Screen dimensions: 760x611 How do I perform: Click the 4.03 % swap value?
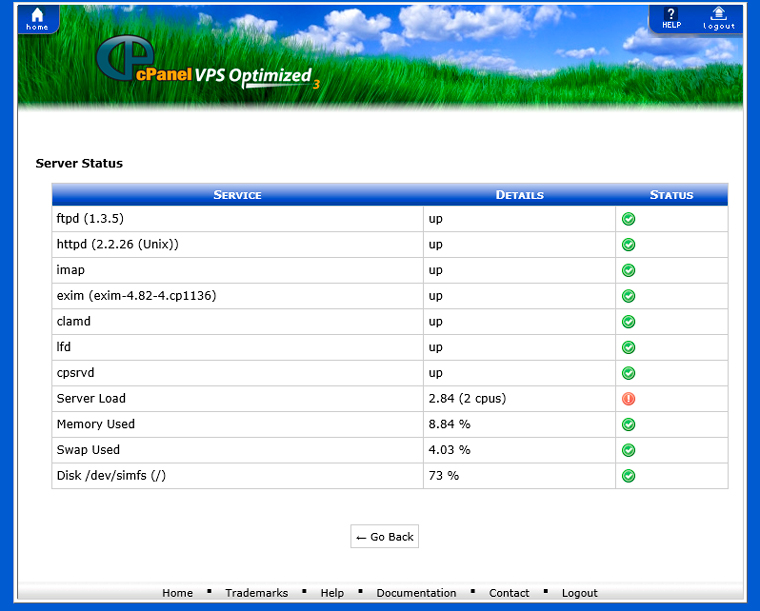[449, 450]
